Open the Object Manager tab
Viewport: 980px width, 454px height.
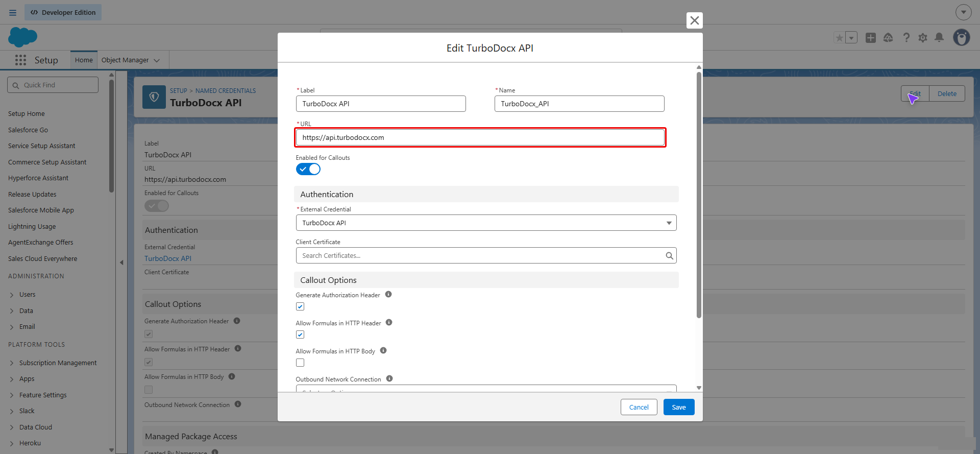125,60
